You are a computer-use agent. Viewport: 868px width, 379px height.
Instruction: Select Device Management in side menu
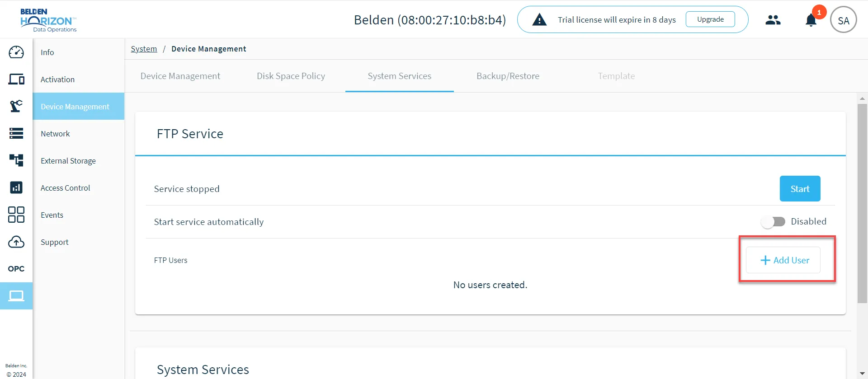(79, 107)
